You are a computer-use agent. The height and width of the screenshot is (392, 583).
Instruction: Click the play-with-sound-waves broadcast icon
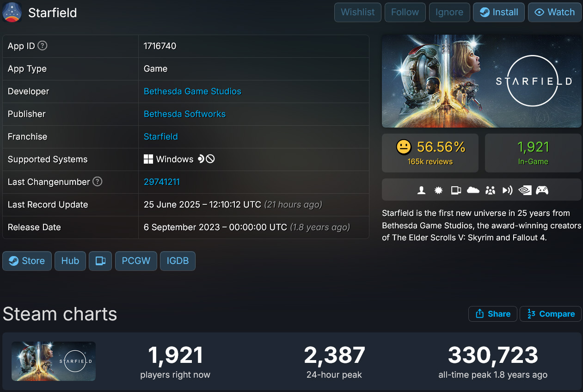coord(507,190)
